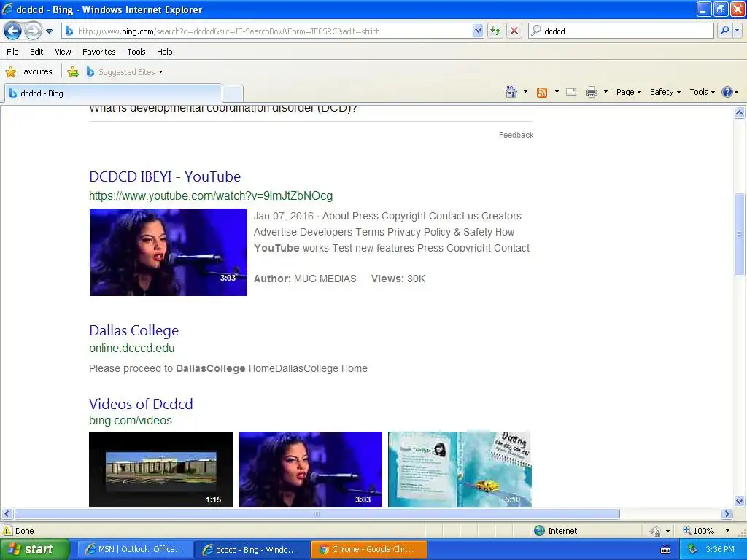Click online.dcccd.edu URL
Screen dimensions: 747x560
coord(131,348)
